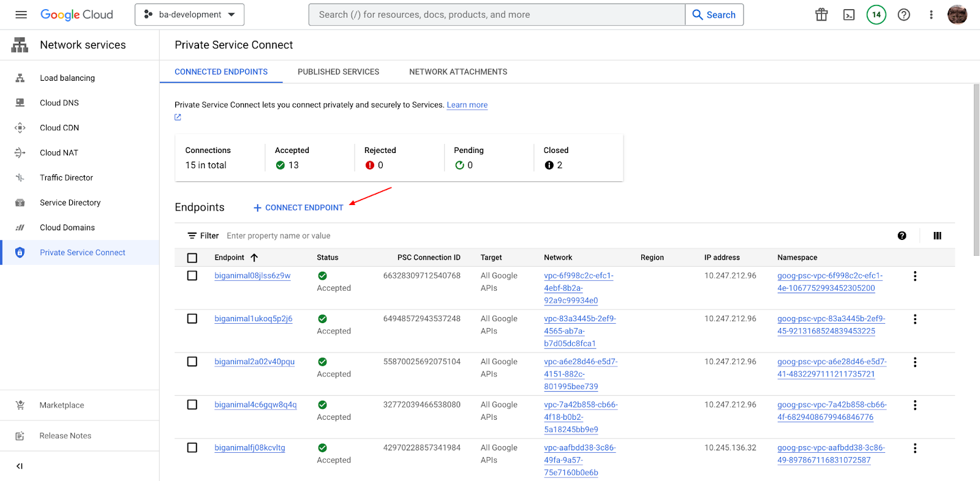The image size is (980, 481).
Task: Check the box for biganimal4c6gqw8q4q
Action: point(192,405)
